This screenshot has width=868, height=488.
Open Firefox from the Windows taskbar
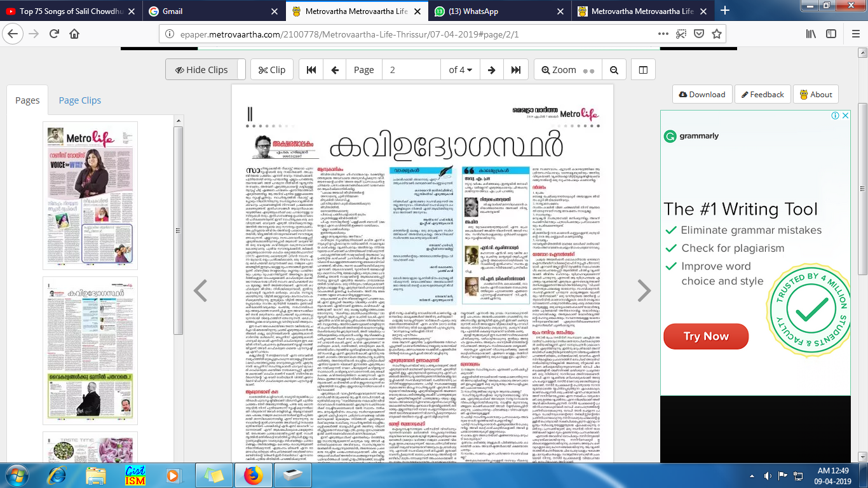click(253, 475)
